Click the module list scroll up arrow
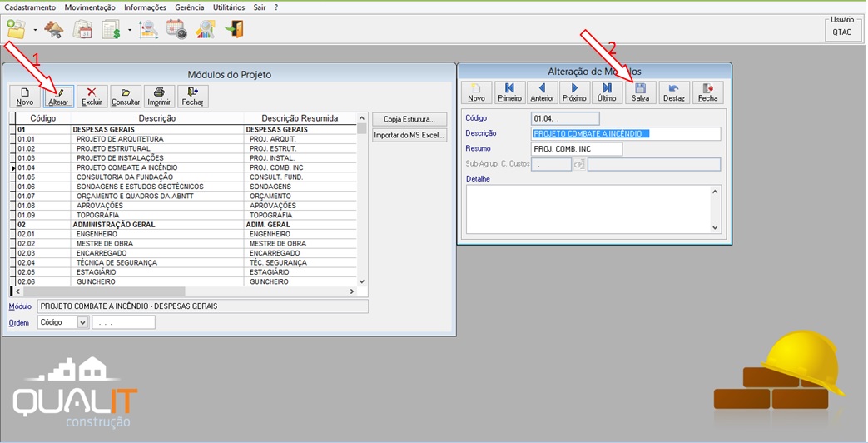 tap(362, 118)
